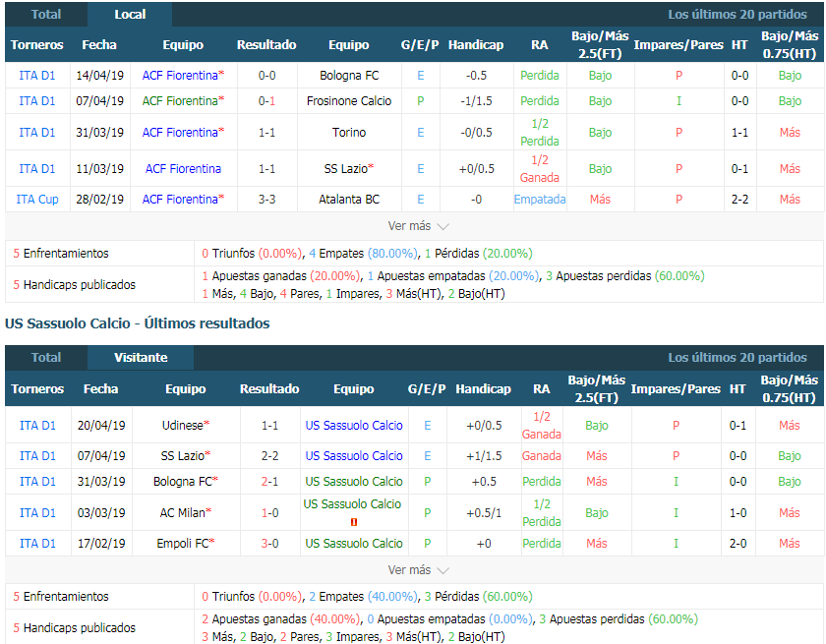Click HT score 2-2 in Atalanta row

[x=740, y=199]
